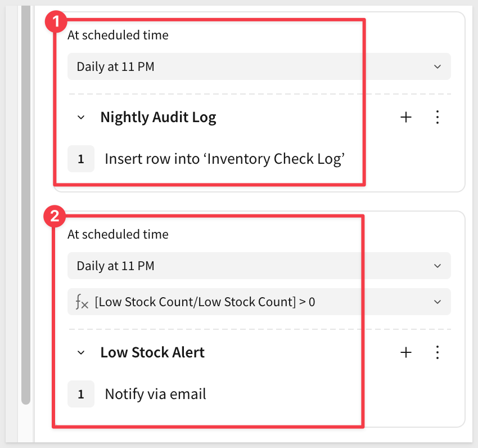The image size is (478, 448).
Task: Click step number badge beside Insert row action
Action: tap(81, 159)
